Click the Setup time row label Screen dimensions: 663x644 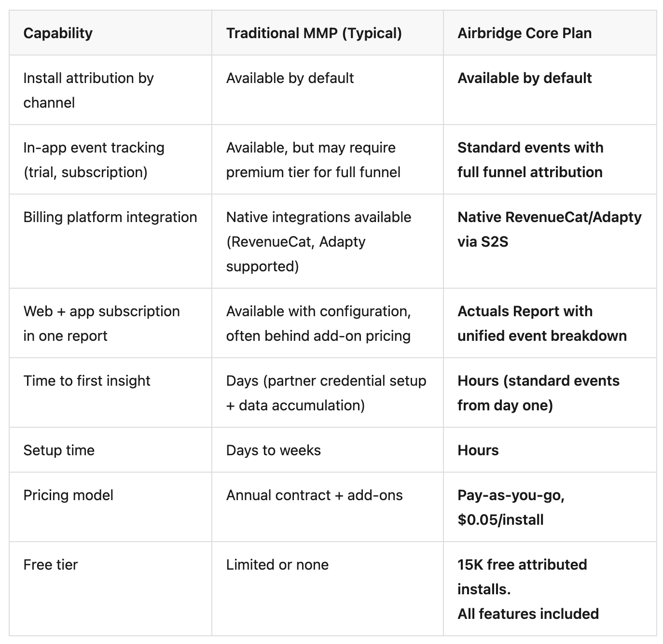tap(59, 450)
